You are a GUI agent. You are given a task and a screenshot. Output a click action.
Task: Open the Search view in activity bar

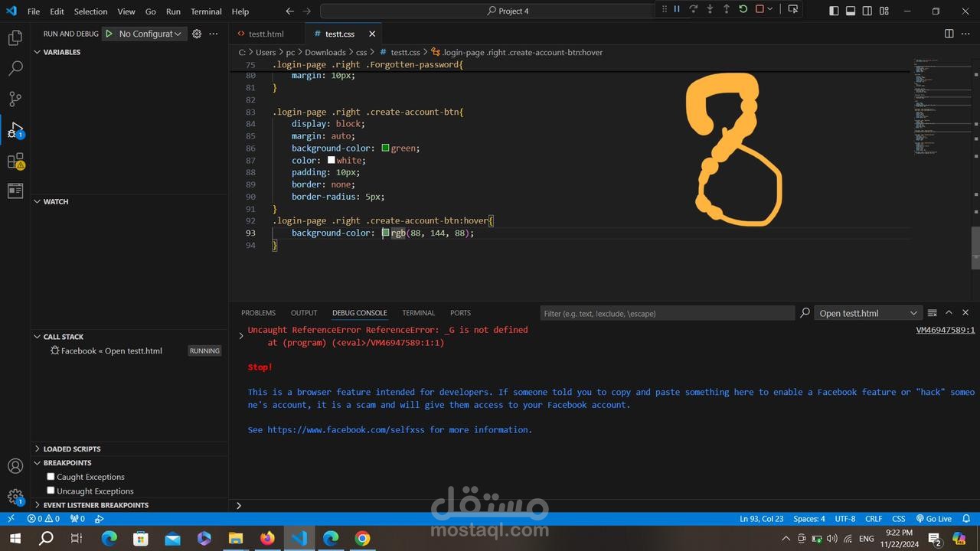tap(15, 68)
